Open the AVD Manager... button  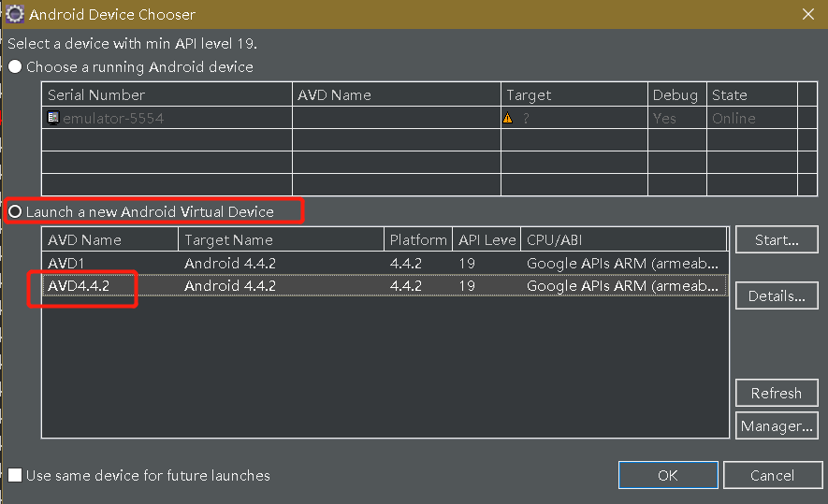[x=777, y=425]
